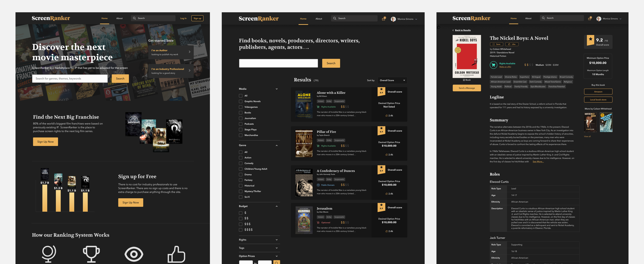Screen dimensions: 644x264
Task: Check the Action genre checkbox
Action: pos(241,158)
